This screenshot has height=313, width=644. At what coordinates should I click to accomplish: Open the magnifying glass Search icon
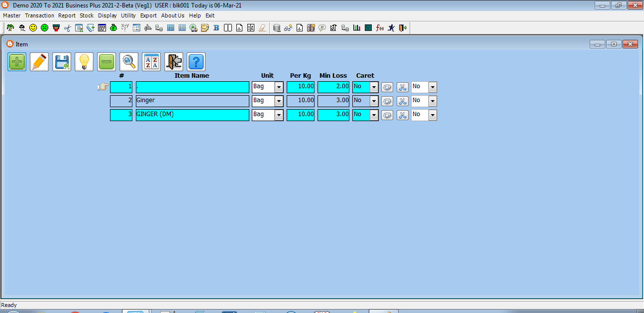[129, 62]
